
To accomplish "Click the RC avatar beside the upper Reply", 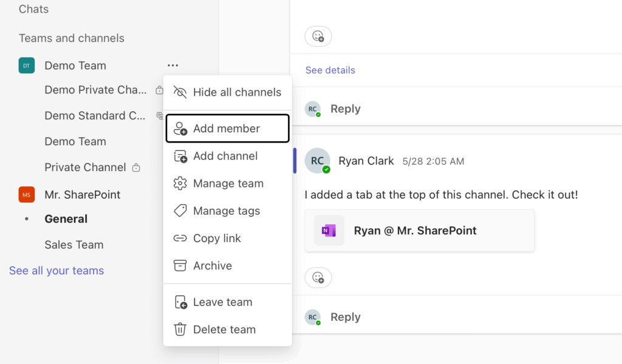I will 313,109.
